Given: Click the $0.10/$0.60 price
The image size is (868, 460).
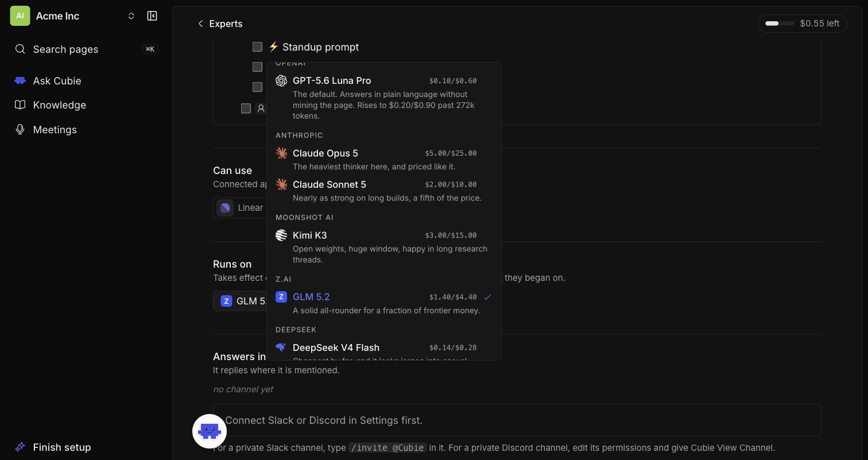Looking at the screenshot, I should (x=453, y=81).
